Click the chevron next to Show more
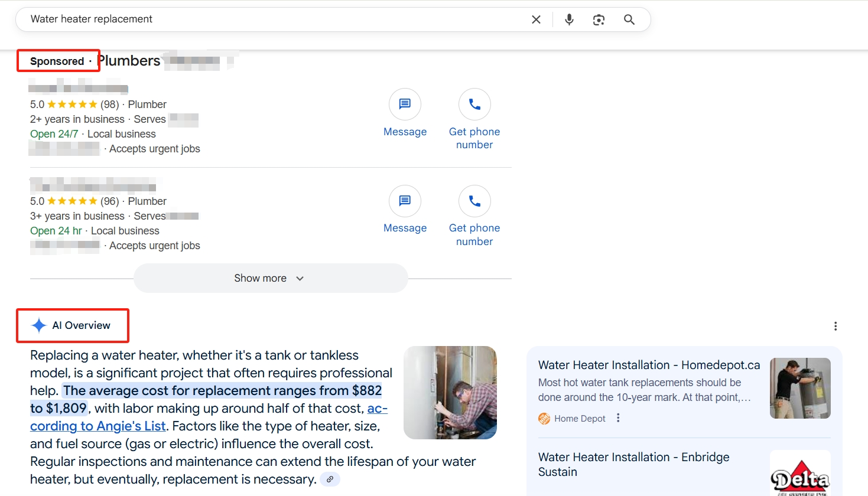The image size is (868, 496). pyautogui.click(x=300, y=279)
